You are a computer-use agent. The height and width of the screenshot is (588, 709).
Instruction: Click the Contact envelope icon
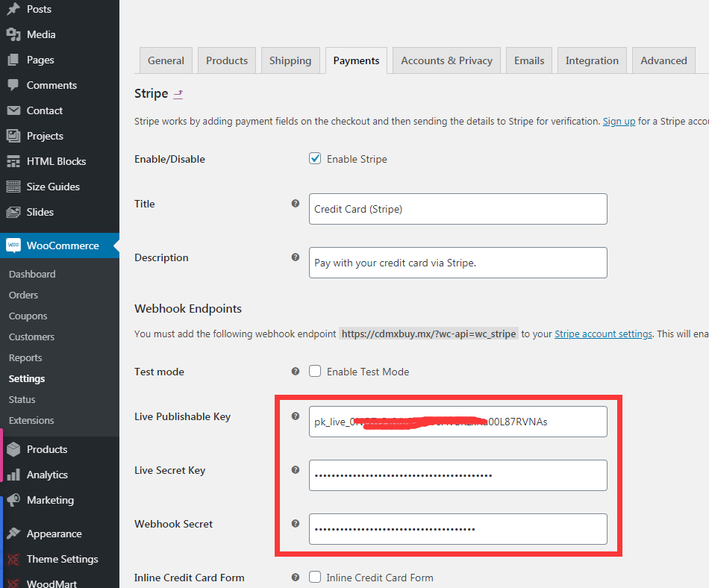[13, 110]
